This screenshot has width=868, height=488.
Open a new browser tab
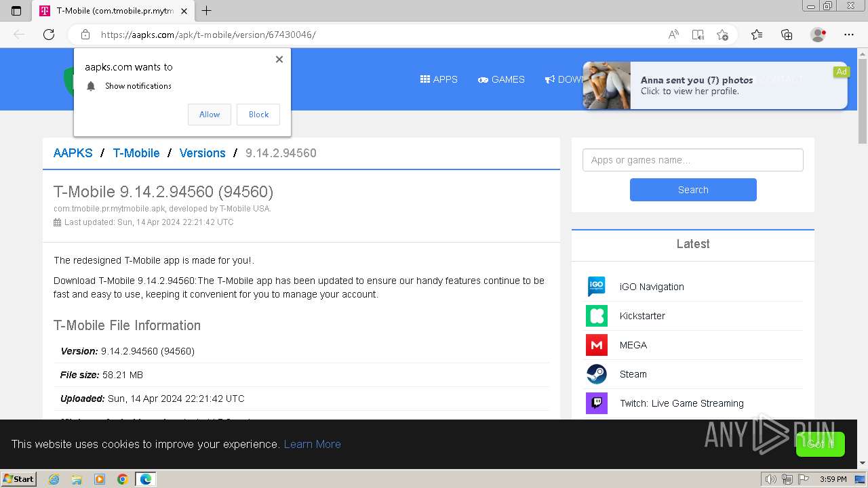tap(207, 11)
